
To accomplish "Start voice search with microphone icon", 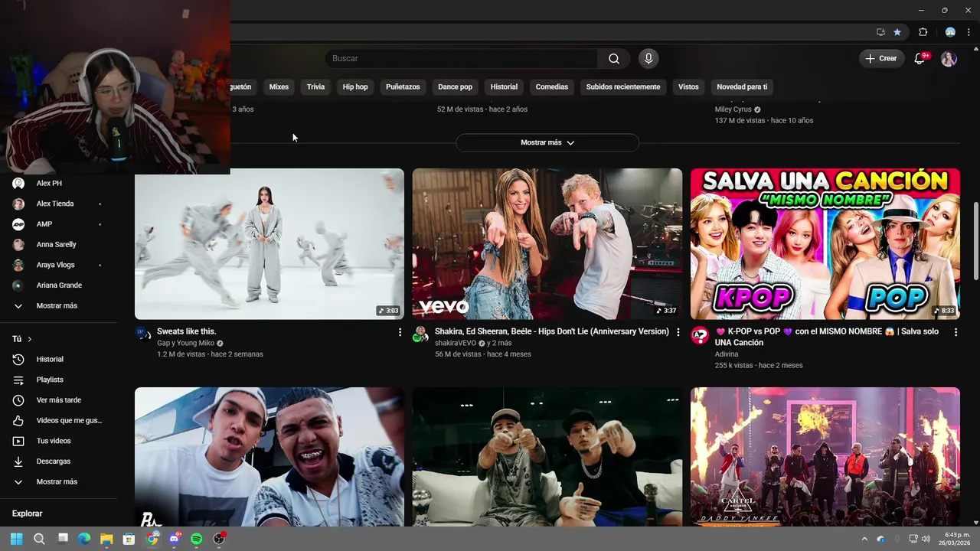I will [648, 59].
